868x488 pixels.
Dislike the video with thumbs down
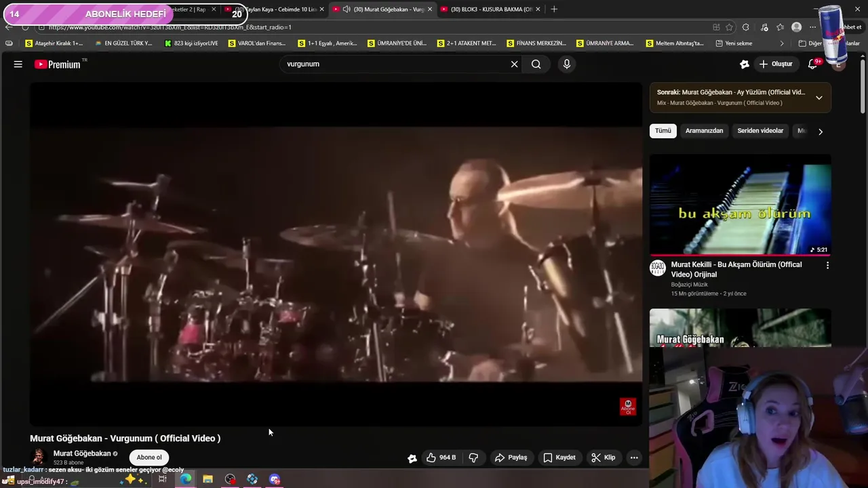pyautogui.click(x=473, y=457)
